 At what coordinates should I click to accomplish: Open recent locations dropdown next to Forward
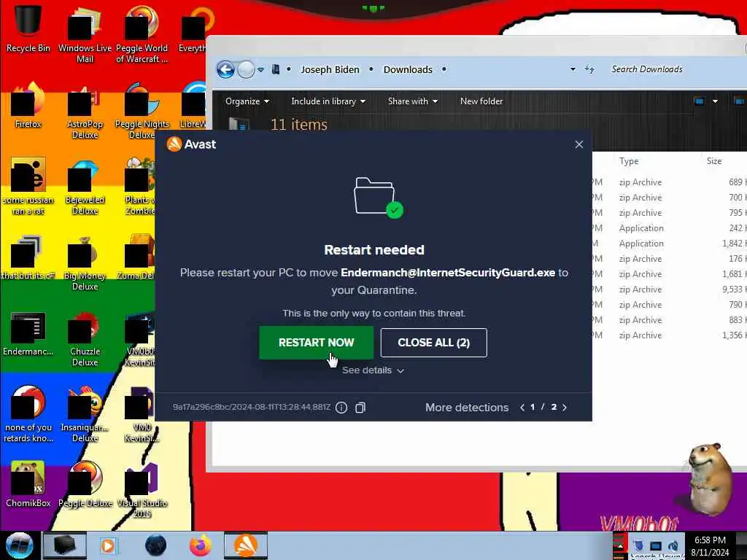[x=260, y=69]
